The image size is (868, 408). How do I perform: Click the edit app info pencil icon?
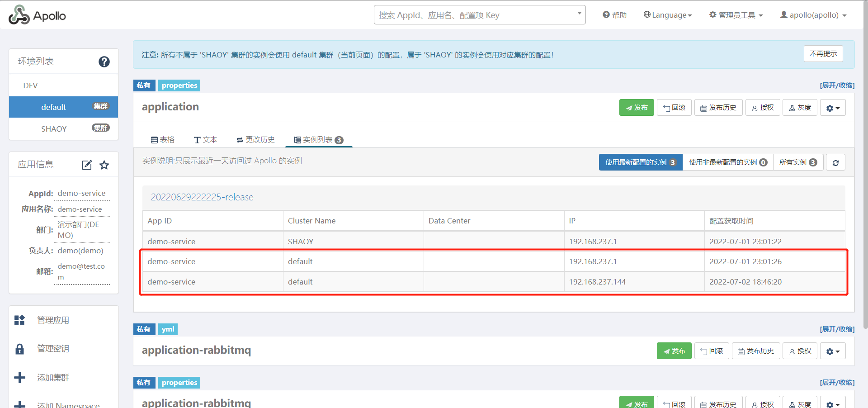pyautogui.click(x=87, y=165)
